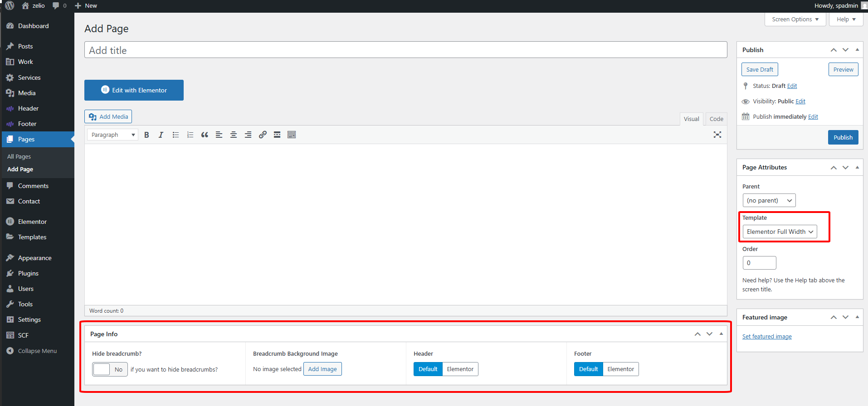Click the blue Publish button

(843, 137)
